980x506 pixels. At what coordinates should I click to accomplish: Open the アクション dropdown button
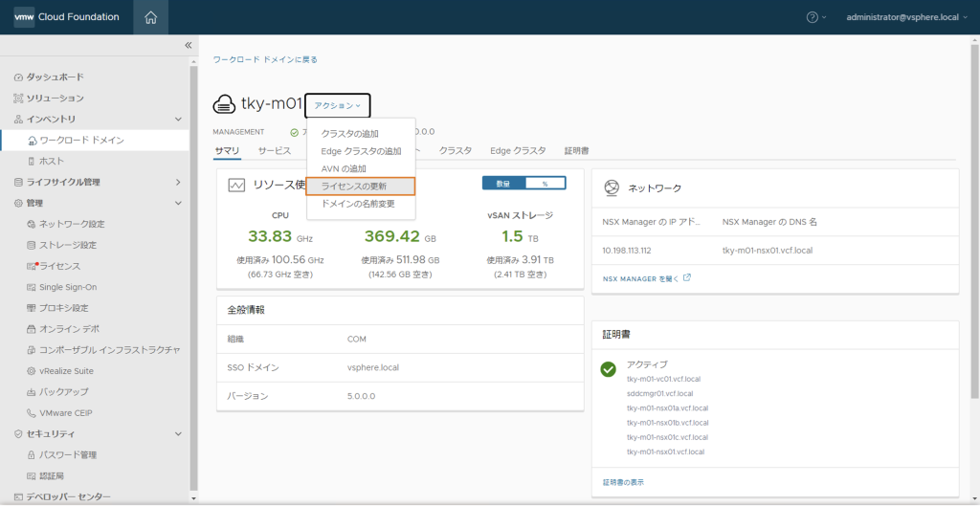[x=338, y=105]
